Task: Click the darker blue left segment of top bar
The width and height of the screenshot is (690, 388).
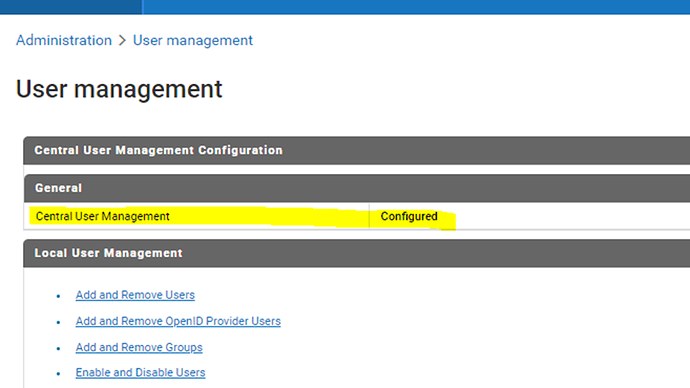Action: [71, 7]
